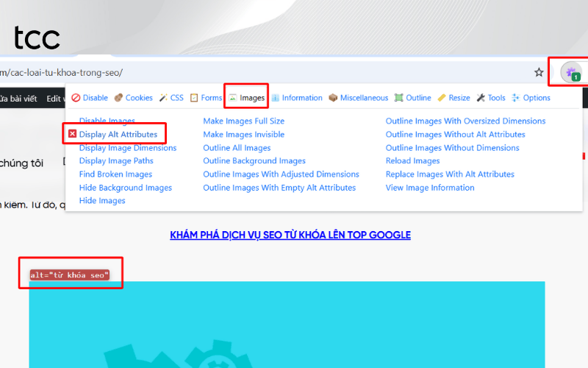Screen dimensions: 588x368
Task: Click Reload Images
Action: click(412, 160)
